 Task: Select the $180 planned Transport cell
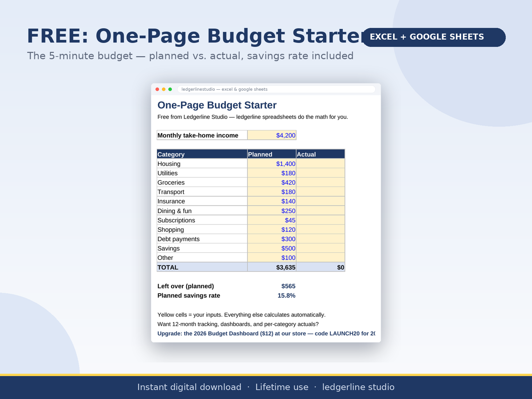click(272, 192)
